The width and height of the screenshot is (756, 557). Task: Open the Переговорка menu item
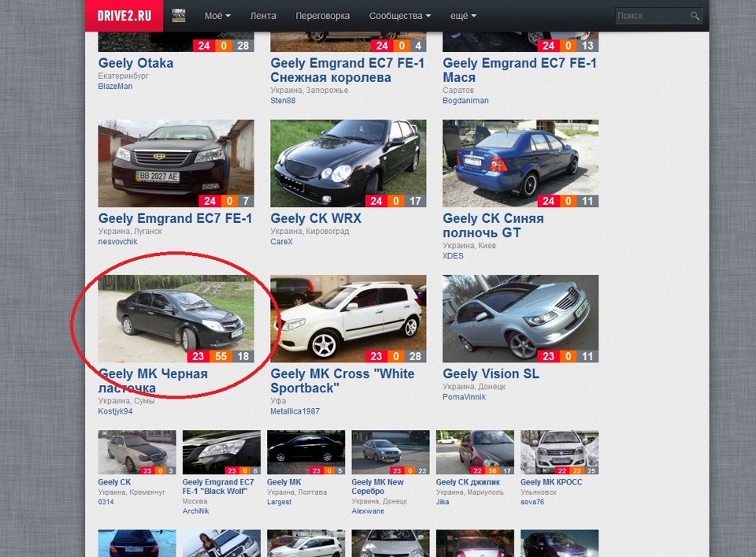[x=323, y=16]
